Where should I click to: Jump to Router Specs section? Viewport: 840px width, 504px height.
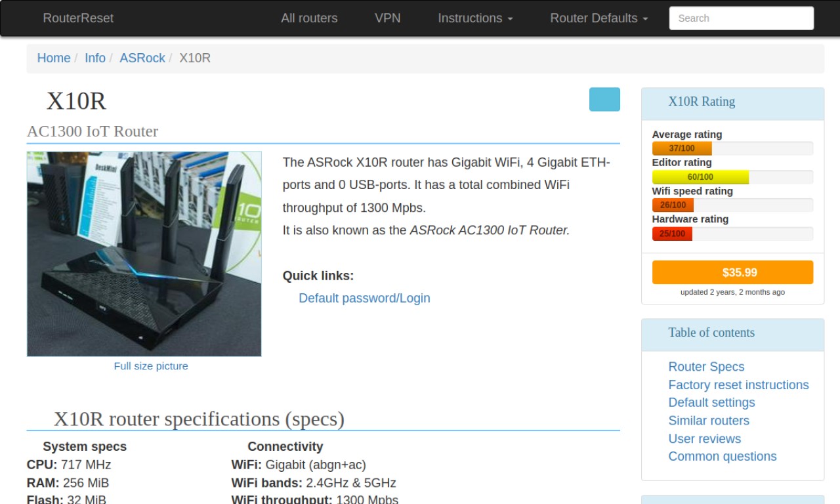706,367
